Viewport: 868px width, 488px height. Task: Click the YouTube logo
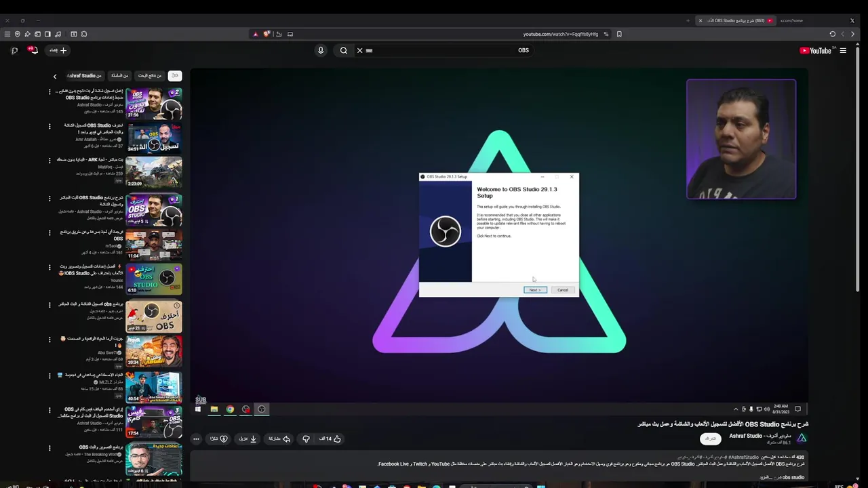click(x=815, y=50)
